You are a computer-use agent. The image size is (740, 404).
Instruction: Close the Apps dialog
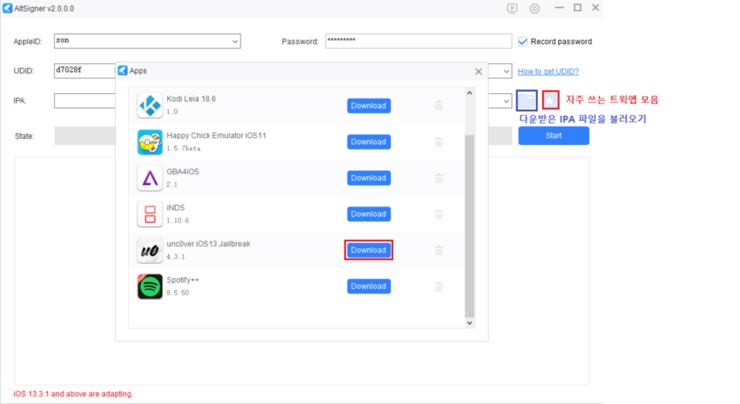tap(479, 71)
